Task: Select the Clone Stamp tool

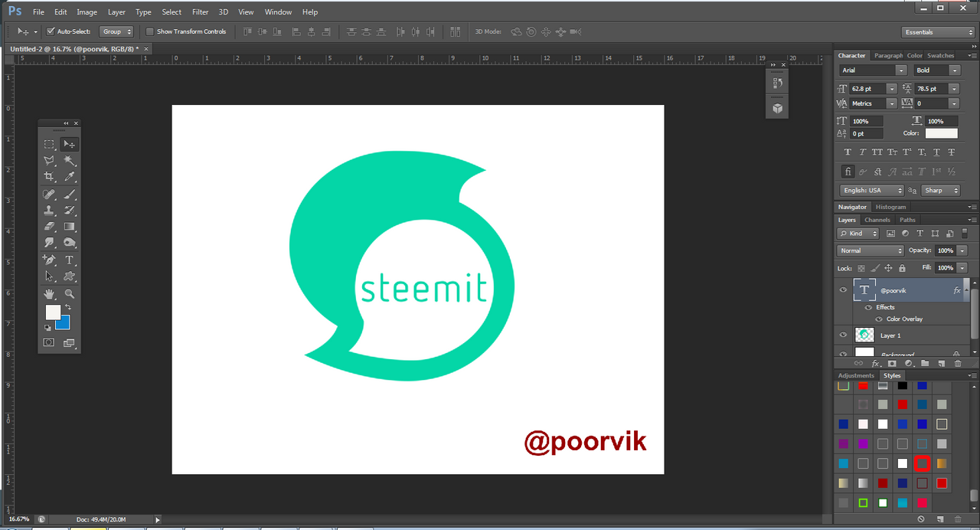Action: (49, 211)
